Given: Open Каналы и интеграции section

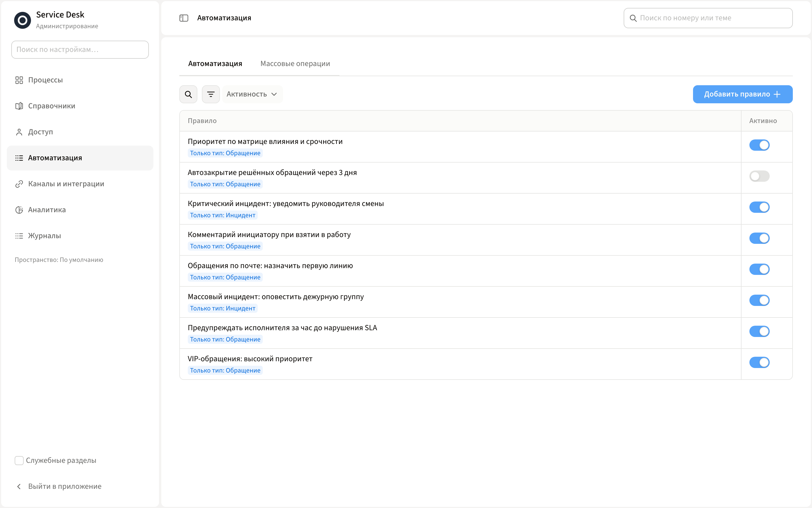Looking at the screenshot, I should pyautogui.click(x=80, y=184).
